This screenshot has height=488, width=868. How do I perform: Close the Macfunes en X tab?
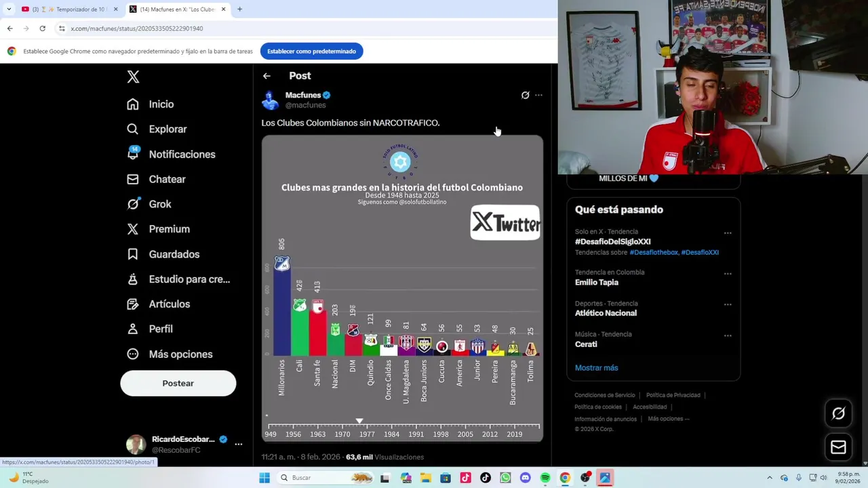pyautogui.click(x=223, y=9)
